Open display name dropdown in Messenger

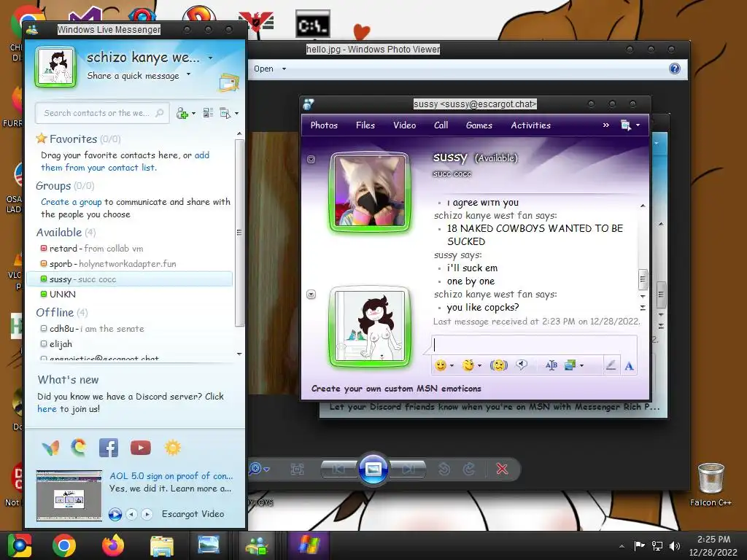210,58
